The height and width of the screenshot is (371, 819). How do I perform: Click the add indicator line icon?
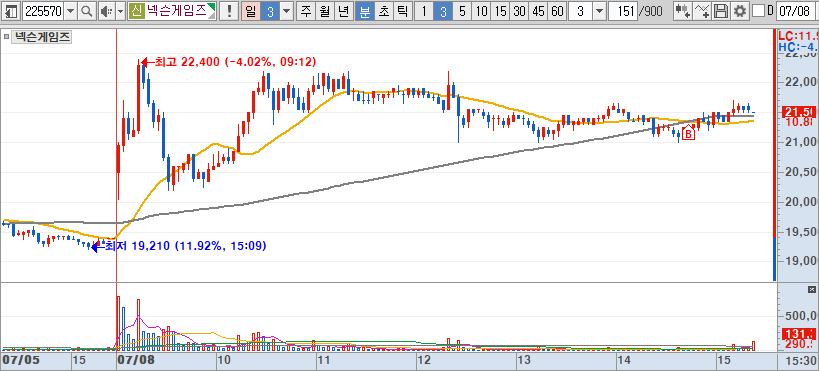703,10
